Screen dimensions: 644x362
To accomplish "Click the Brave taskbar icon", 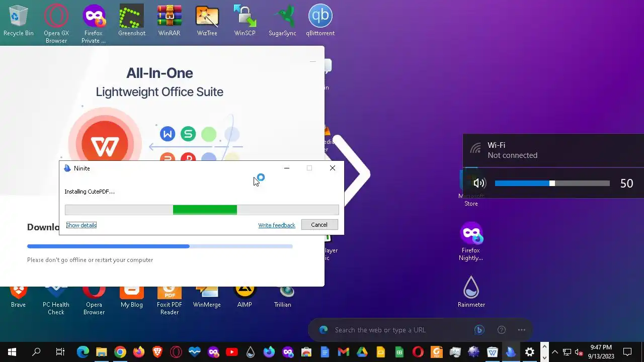I will 157,352.
